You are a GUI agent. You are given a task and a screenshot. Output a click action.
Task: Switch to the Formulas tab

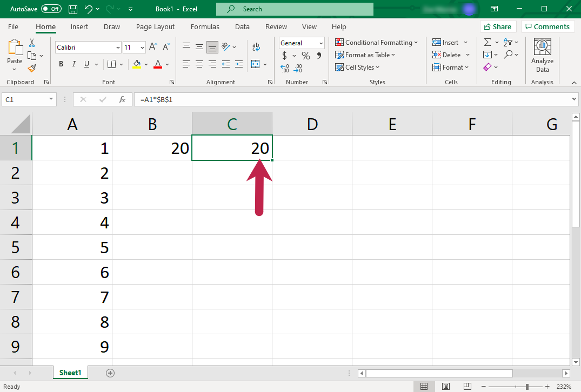click(x=205, y=26)
